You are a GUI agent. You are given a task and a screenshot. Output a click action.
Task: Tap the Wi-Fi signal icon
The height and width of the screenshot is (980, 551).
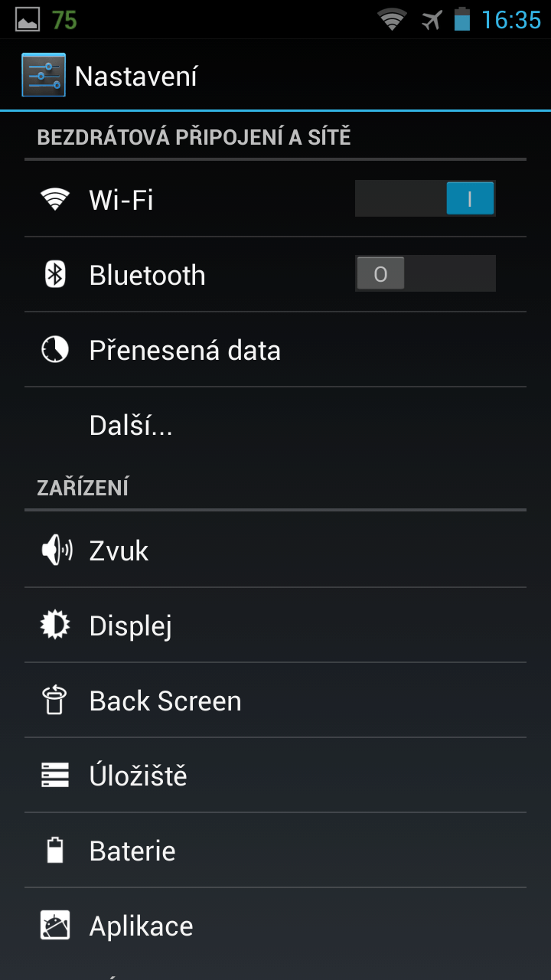point(55,200)
